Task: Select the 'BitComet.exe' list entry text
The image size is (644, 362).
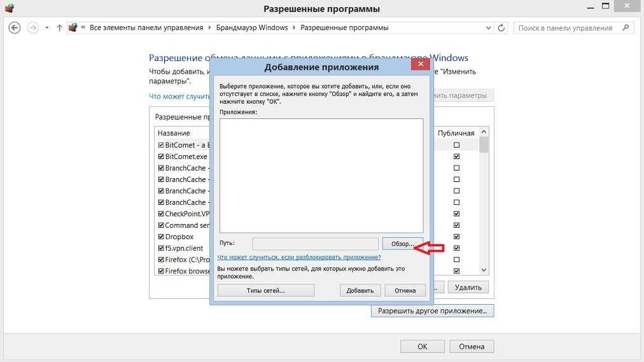Action: [x=186, y=157]
